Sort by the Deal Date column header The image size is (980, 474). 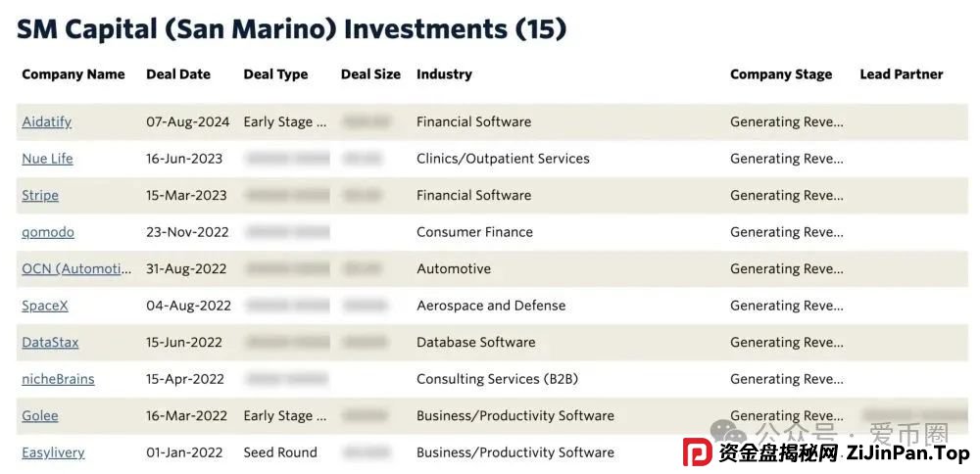[x=178, y=74]
